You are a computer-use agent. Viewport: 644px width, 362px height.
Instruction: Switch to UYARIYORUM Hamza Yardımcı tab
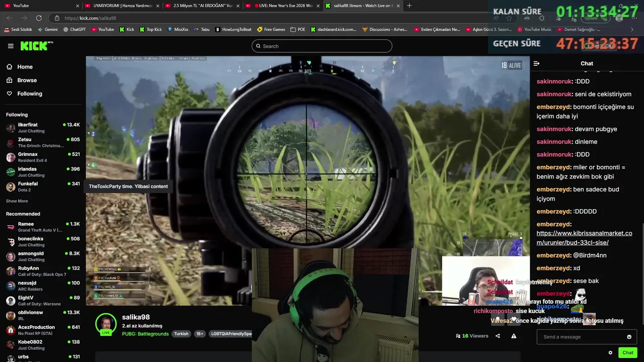tap(122, 6)
